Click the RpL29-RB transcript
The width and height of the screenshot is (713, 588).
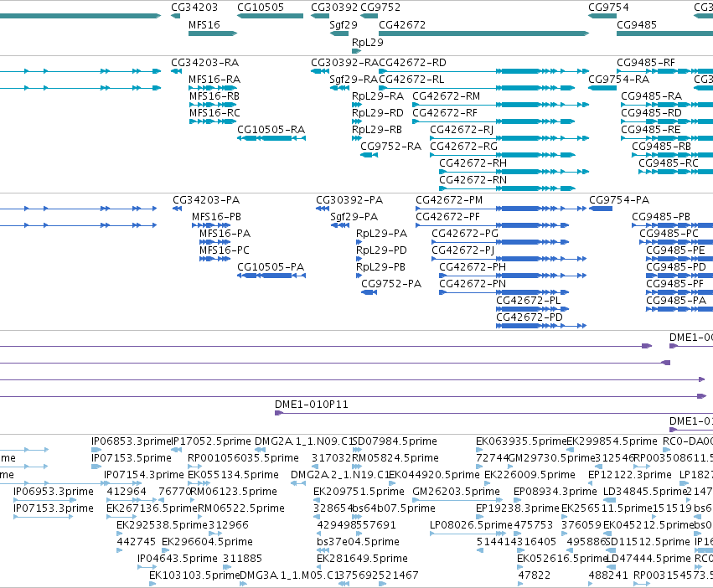pyautogui.click(x=377, y=130)
